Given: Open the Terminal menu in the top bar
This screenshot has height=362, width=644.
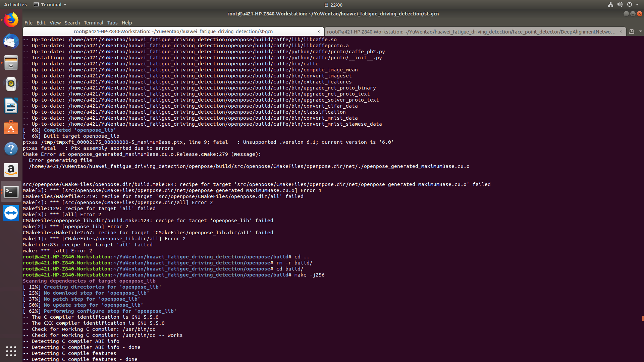Looking at the screenshot, I should [50, 4].
